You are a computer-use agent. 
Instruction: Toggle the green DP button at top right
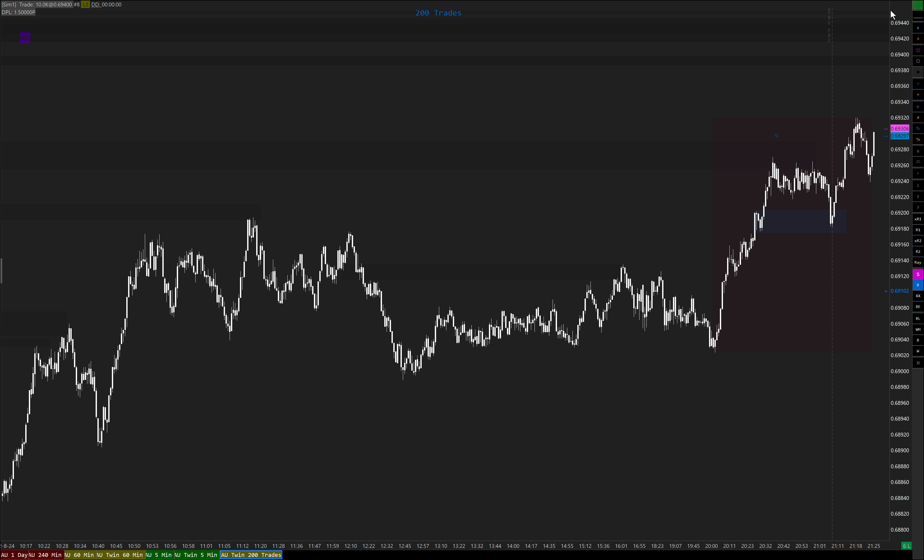918,5
